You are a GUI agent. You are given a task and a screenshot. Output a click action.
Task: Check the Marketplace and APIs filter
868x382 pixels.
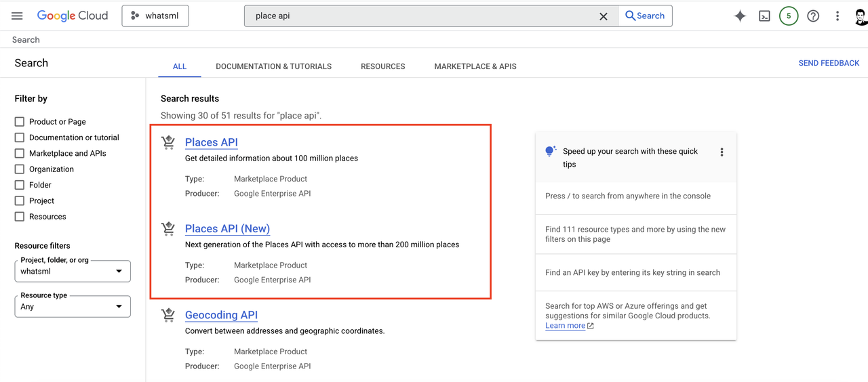pos(20,154)
